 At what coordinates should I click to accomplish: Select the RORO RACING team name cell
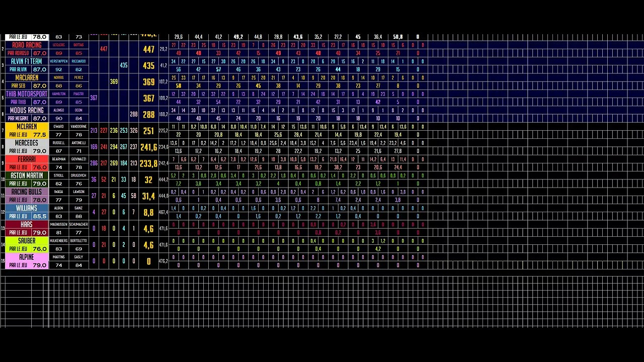[27, 45]
